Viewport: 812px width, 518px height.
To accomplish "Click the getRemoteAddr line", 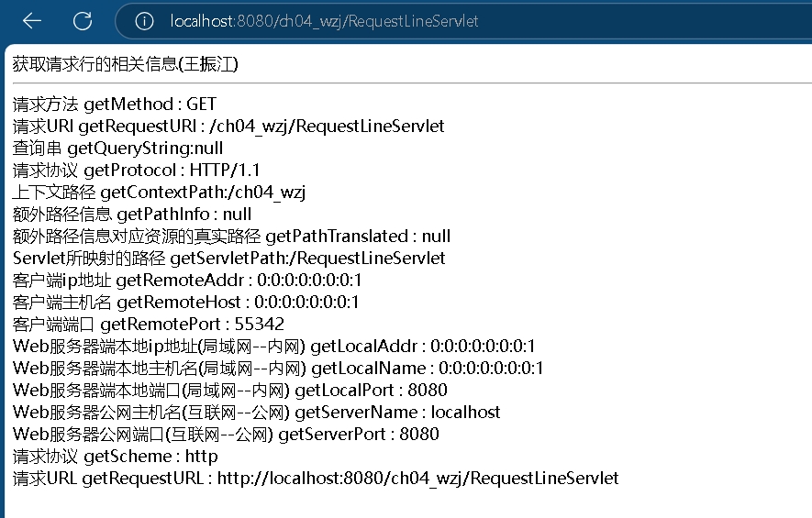I will [187, 281].
